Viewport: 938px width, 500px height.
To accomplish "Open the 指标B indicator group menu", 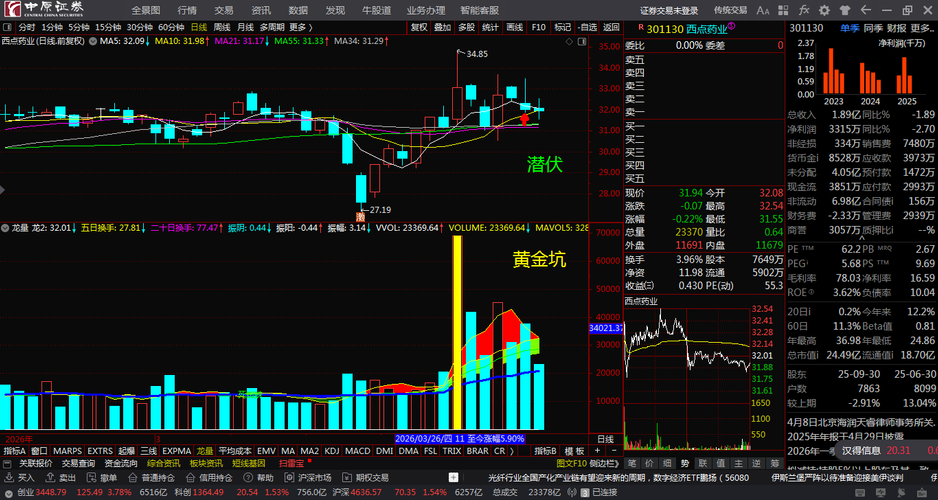I will click(545, 450).
